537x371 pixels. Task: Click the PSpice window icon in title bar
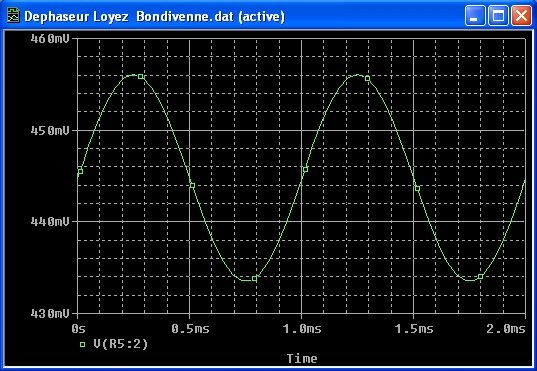click(13, 16)
